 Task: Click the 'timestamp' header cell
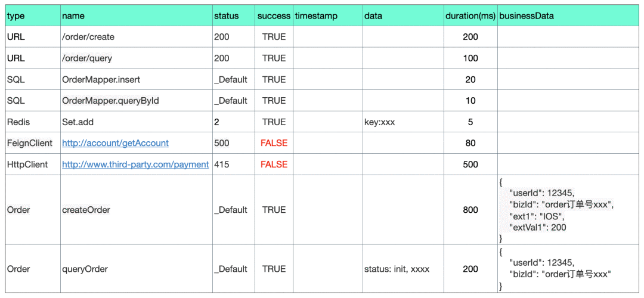point(316,16)
